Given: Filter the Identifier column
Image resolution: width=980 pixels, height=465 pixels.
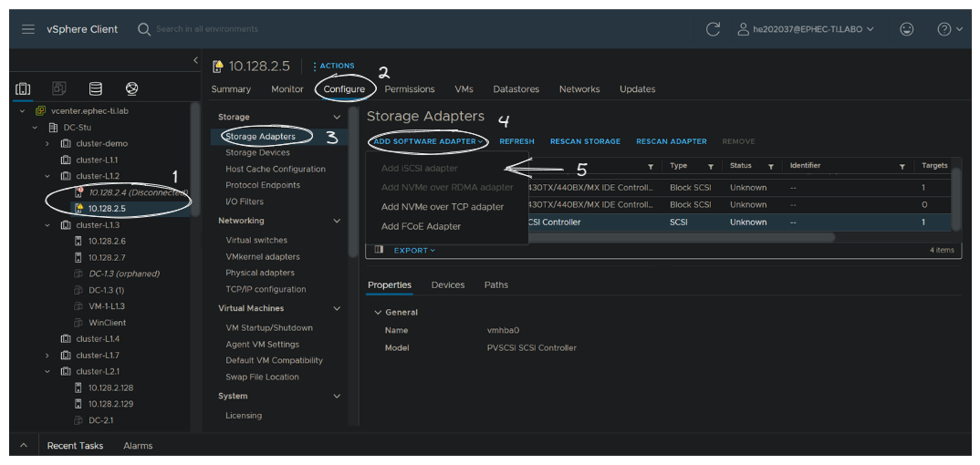Looking at the screenshot, I should [902, 167].
